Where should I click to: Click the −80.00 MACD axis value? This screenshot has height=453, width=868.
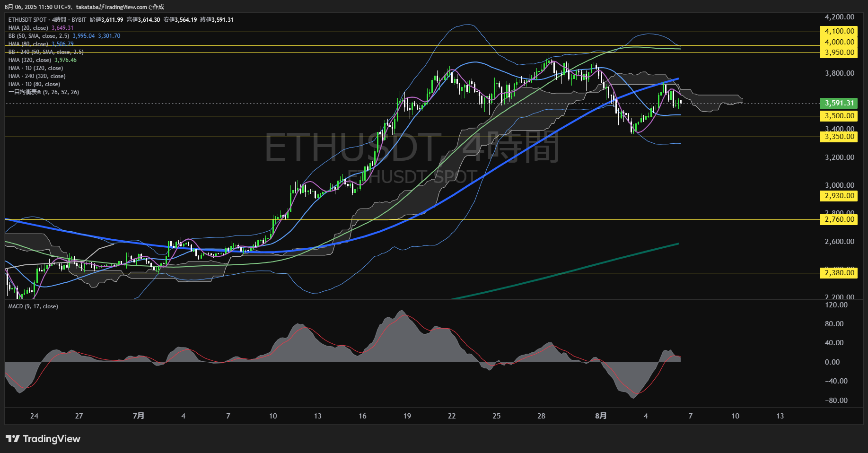[x=836, y=401]
